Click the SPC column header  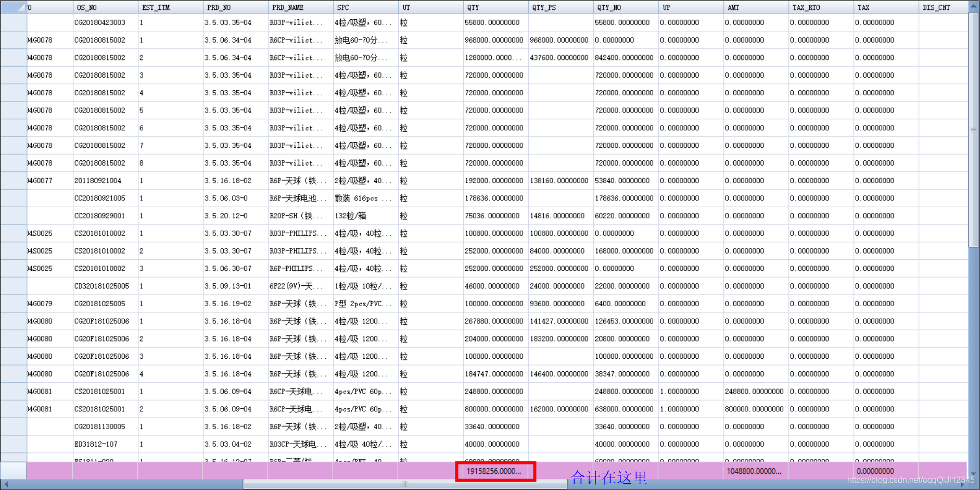pos(365,7)
